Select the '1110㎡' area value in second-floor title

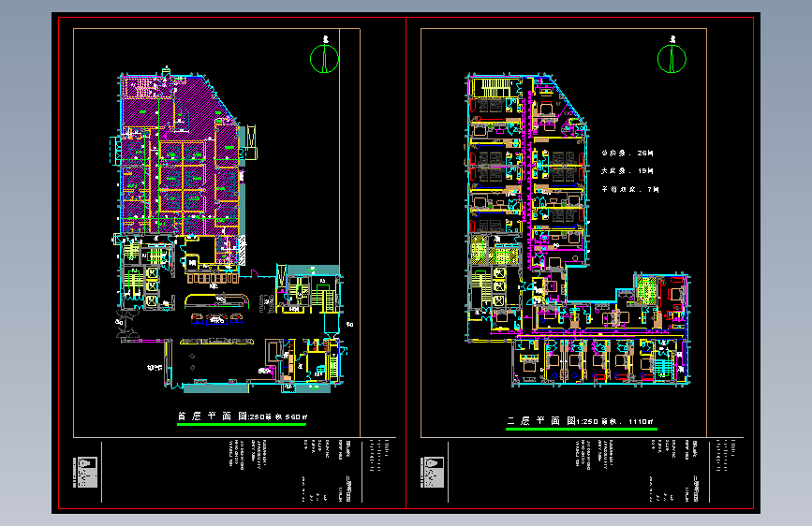(x=642, y=422)
